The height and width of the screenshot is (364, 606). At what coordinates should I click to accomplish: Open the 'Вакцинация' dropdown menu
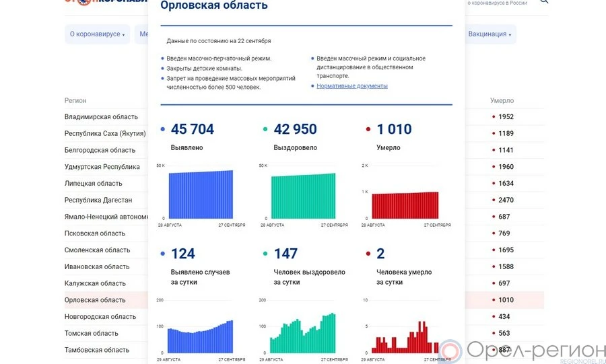pyautogui.click(x=490, y=34)
